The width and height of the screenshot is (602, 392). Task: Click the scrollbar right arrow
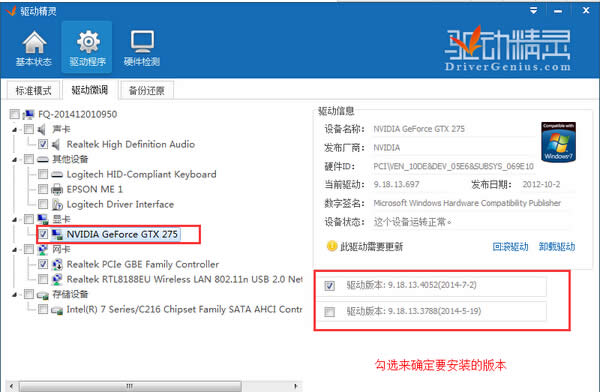[x=296, y=386]
